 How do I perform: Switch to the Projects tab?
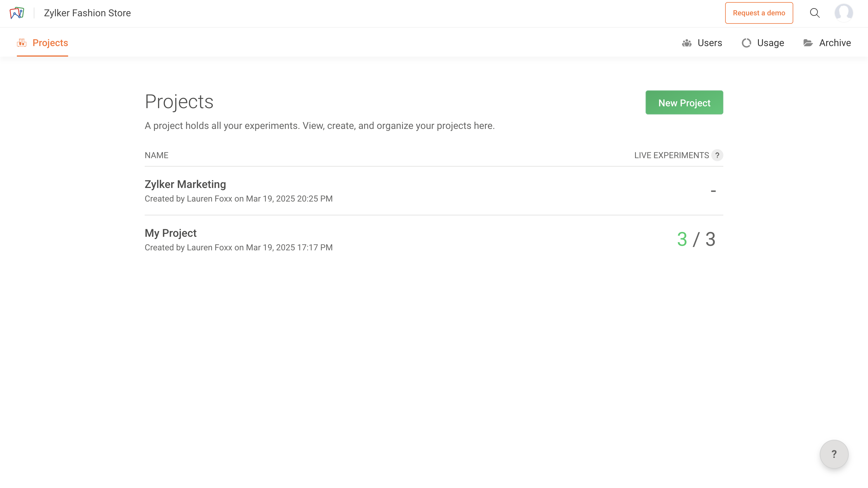pos(50,43)
